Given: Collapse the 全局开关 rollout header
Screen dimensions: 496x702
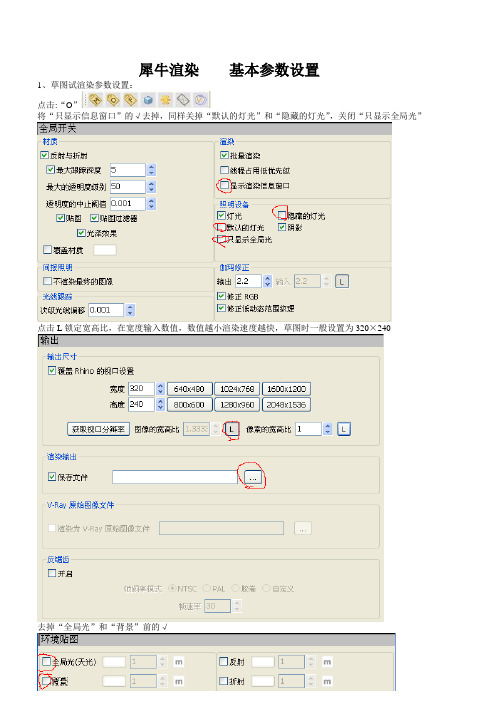Looking at the screenshot, I should pyautogui.click(x=214, y=128).
